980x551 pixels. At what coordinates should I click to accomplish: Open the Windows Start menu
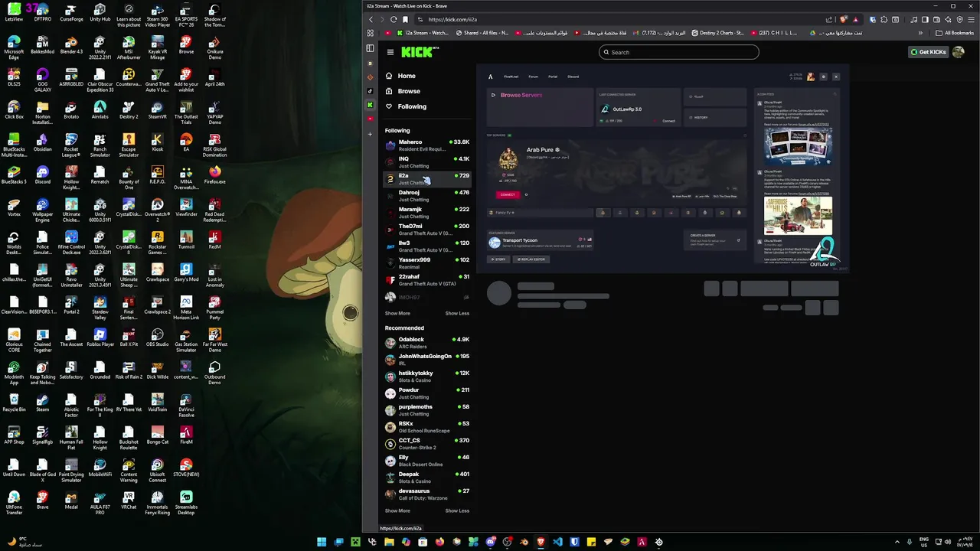tap(322, 542)
